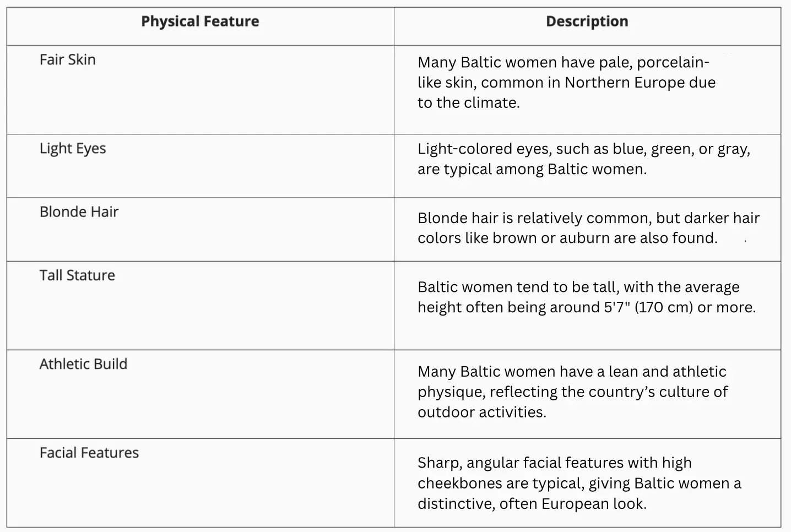Click the lean and athletic physique description
The width and height of the screenshot is (791, 532).
click(x=573, y=392)
